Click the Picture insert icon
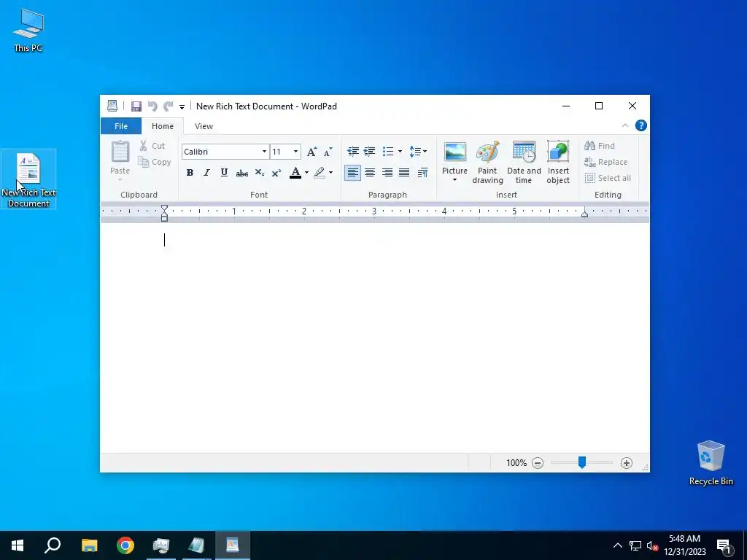The height and width of the screenshot is (560, 747). (x=455, y=152)
